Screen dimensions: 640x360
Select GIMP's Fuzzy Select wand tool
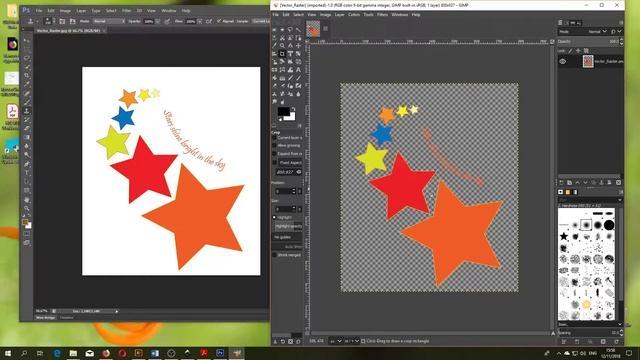(298, 29)
